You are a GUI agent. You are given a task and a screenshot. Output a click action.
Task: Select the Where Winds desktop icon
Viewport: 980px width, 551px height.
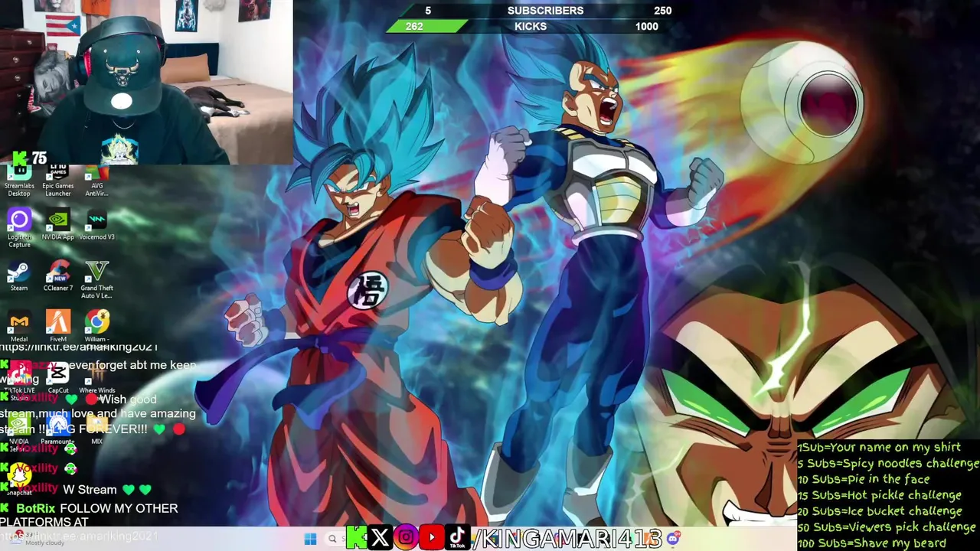point(97,379)
